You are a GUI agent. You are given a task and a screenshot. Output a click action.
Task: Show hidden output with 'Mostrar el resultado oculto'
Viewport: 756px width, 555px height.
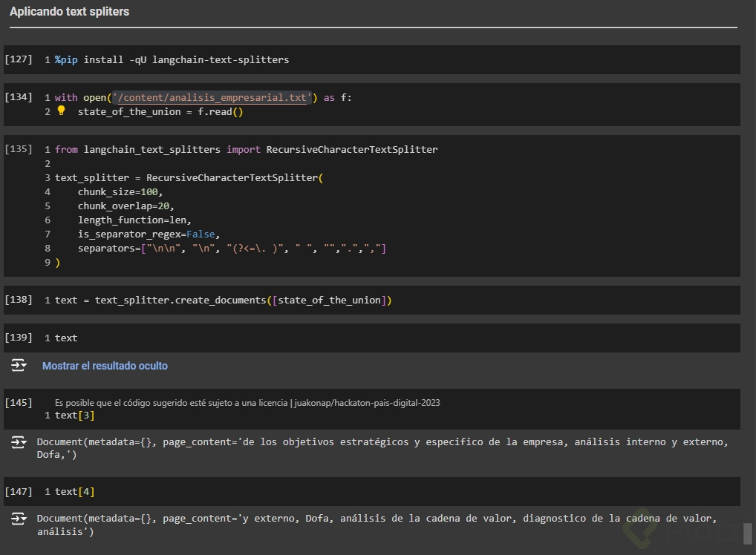tap(105, 366)
